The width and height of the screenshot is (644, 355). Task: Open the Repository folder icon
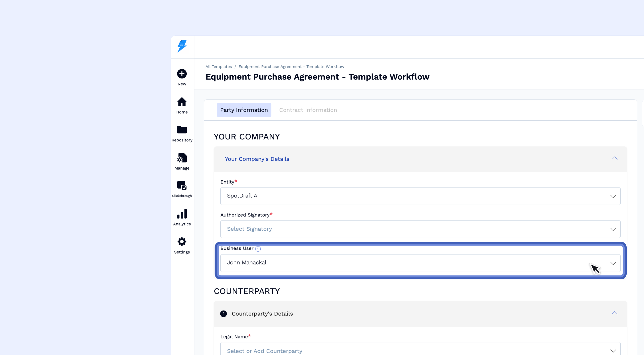pyautogui.click(x=182, y=130)
